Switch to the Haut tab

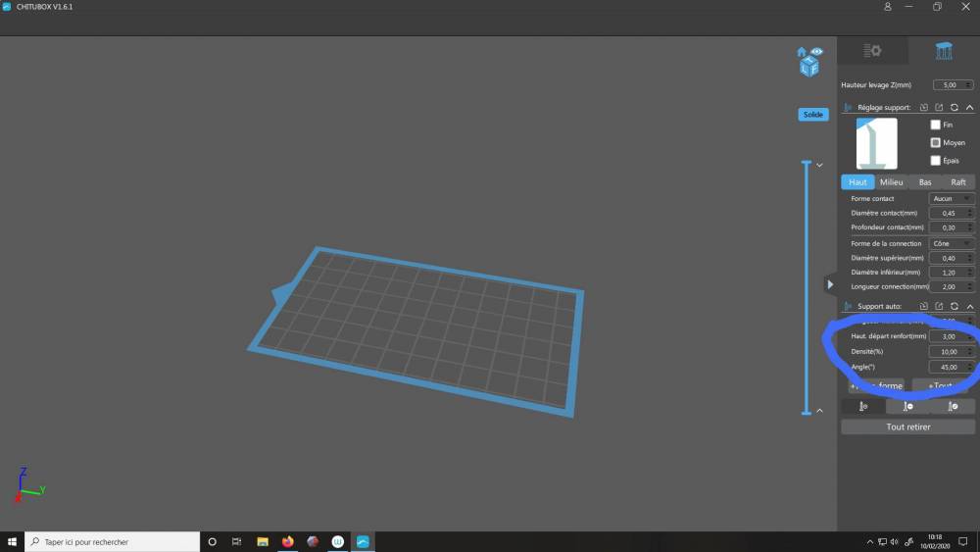pos(857,182)
